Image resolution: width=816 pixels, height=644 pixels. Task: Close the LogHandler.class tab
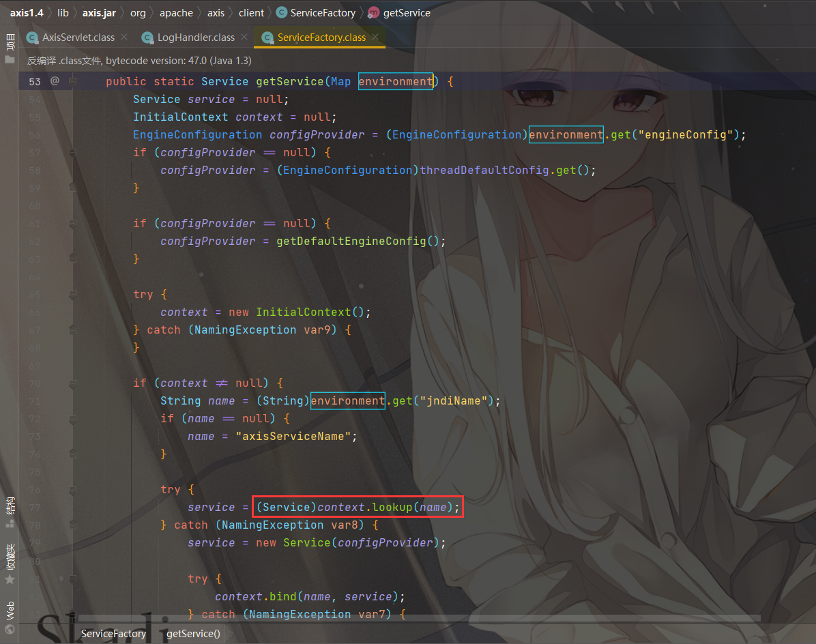point(244,37)
